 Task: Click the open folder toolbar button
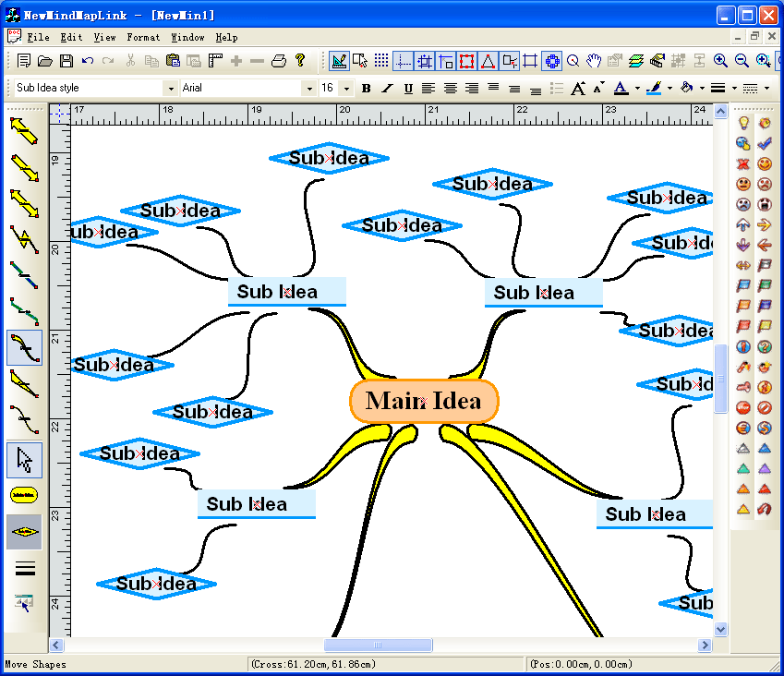pos(44,61)
